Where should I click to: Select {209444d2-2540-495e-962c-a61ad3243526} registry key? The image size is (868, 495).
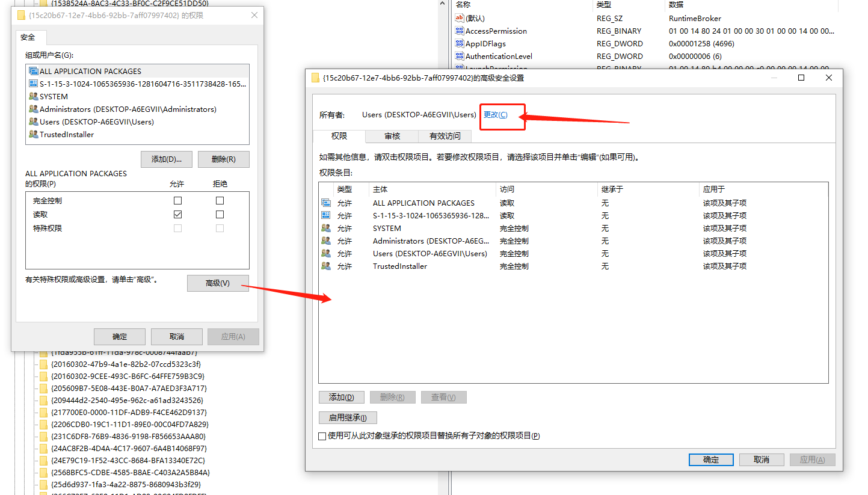[x=127, y=401]
